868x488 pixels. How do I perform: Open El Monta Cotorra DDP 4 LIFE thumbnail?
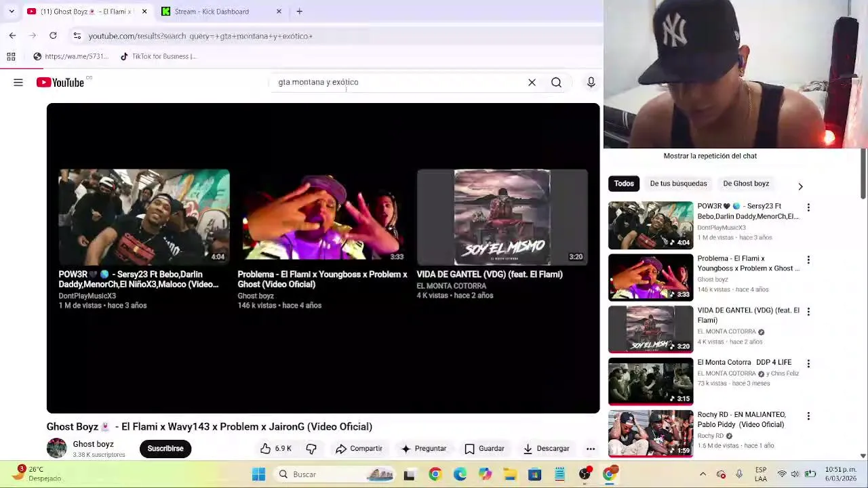click(651, 382)
